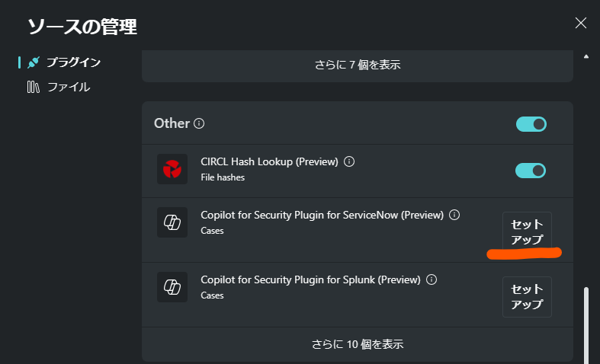
Task: Click the plugin icon in the sidebar
Action: pyautogui.click(x=33, y=62)
